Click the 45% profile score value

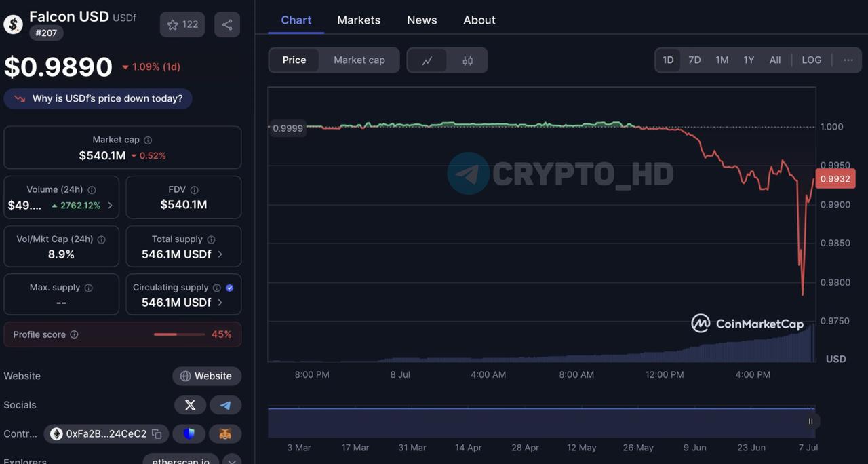tap(222, 334)
